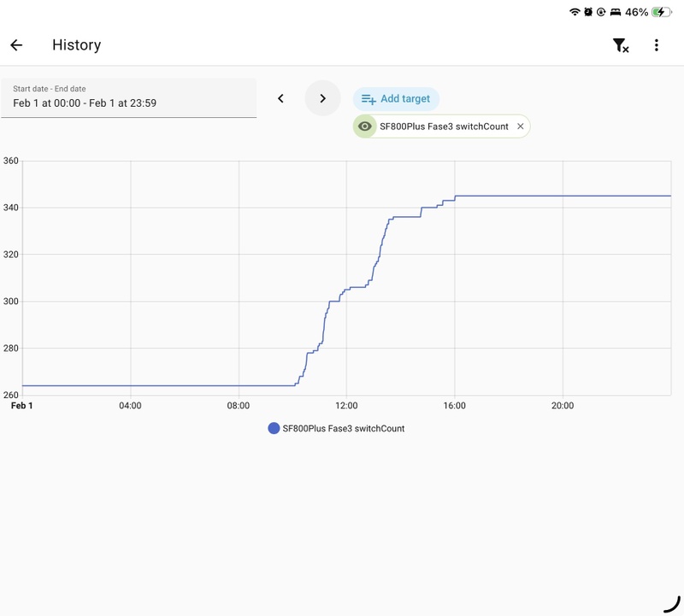Remove the SF800Plus Fase3 switchCount chip
Viewport: 684px width, 616px height.
(520, 126)
